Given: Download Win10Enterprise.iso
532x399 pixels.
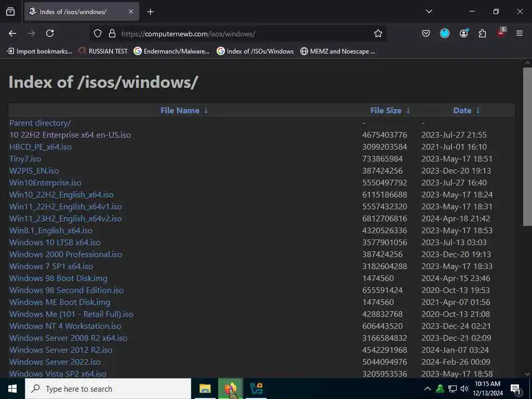Looking at the screenshot, I should [46, 182].
